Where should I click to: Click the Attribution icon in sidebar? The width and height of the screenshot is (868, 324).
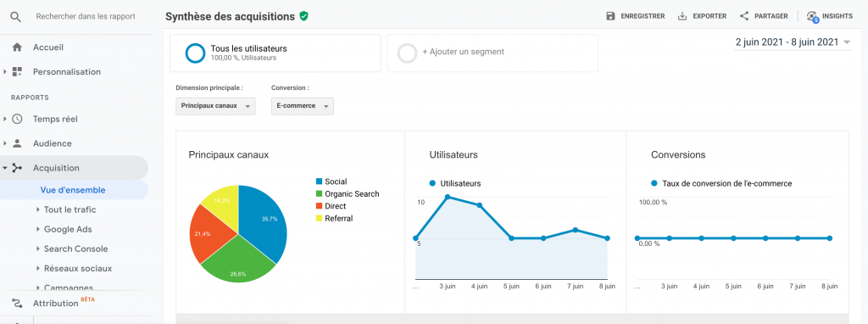pyautogui.click(x=17, y=304)
